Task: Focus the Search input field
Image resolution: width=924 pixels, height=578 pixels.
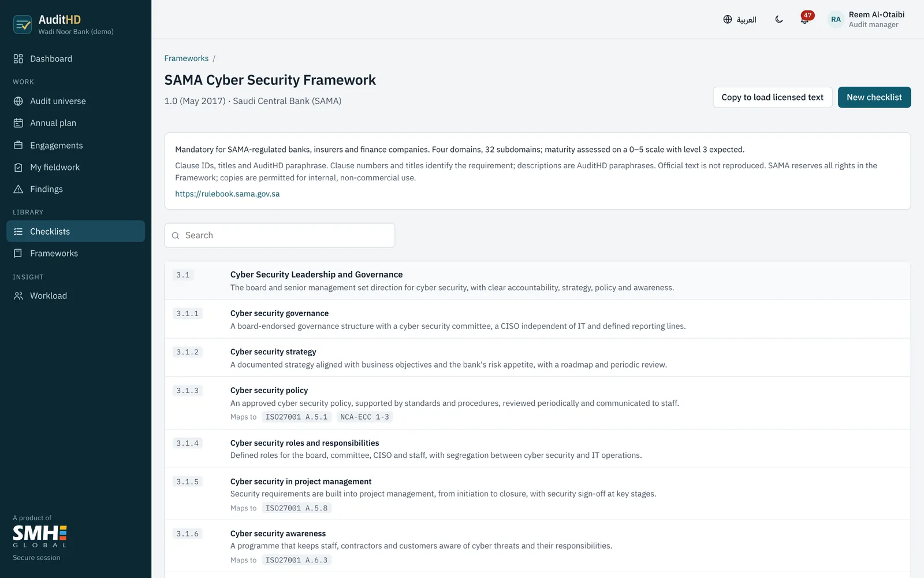Action: pyautogui.click(x=280, y=235)
